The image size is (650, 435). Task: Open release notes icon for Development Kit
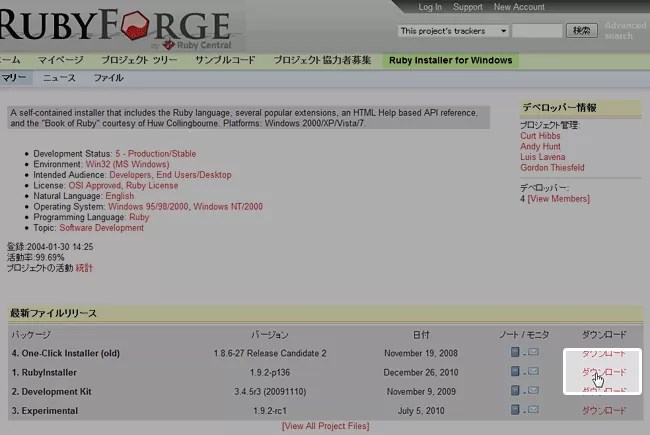pyautogui.click(x=515, y=390)
